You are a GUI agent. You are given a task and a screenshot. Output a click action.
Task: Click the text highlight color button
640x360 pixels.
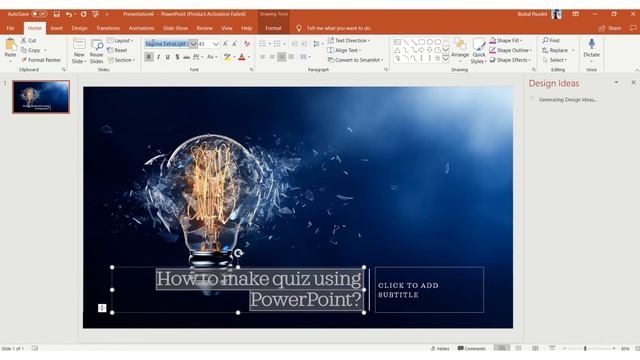227,57
